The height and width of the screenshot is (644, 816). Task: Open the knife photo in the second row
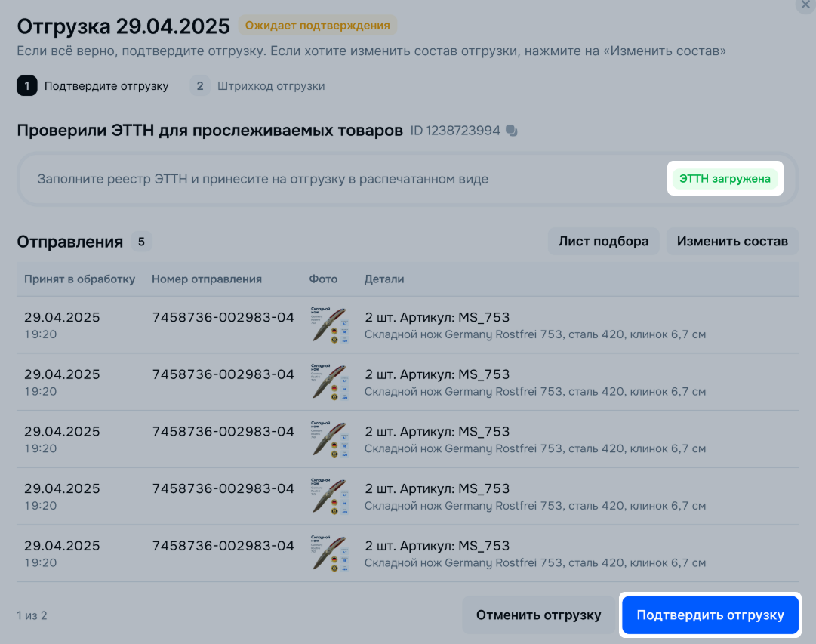click(329, 382)
